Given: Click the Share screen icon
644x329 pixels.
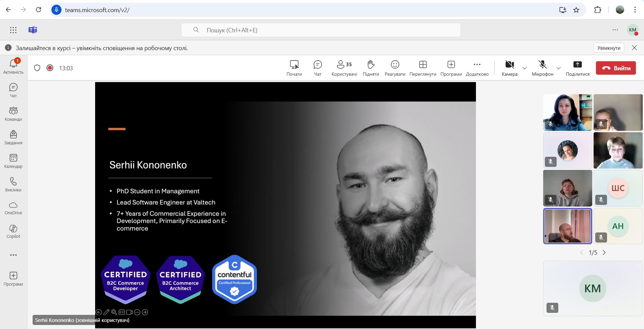Looking at the screenshot, I should (x=577, y=68).
